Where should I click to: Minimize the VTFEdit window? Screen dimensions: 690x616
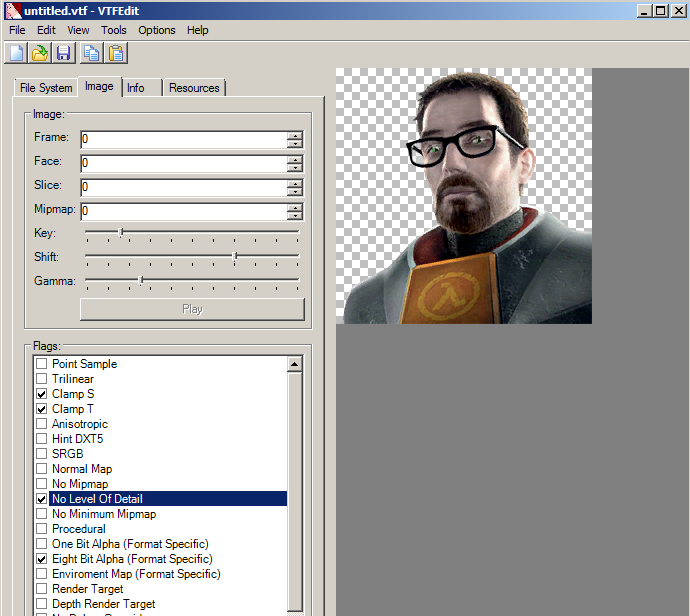click(x=644, y=11)
